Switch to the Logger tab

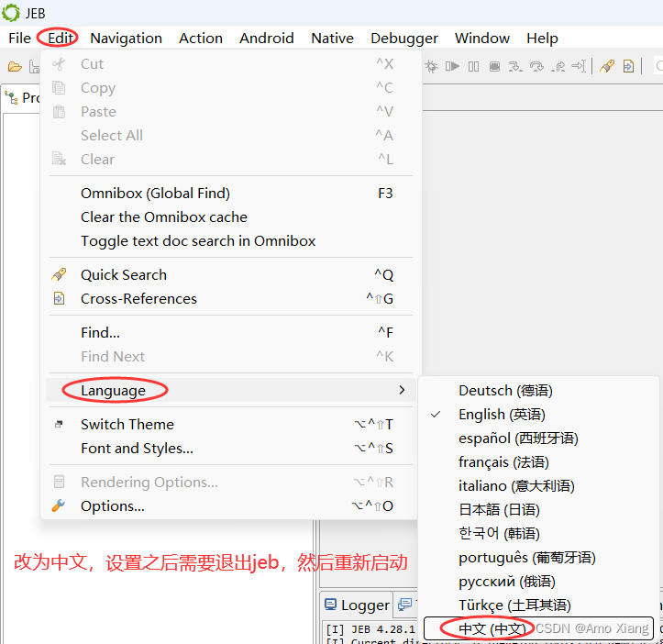pyautogui.click(x=356, y=605)
